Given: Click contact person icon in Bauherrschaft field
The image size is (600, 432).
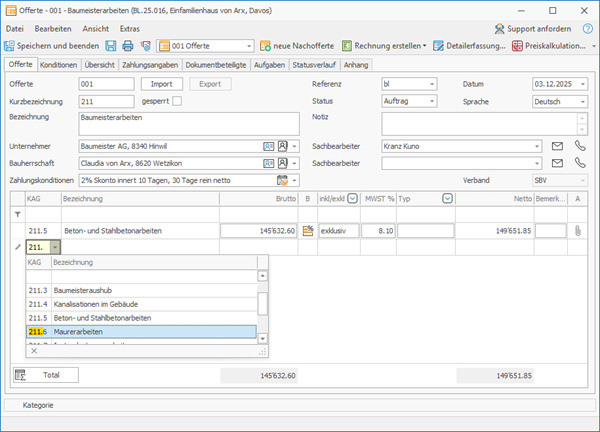Looking at the screenshot, I should pyautogui.click(x=282, y=163).
